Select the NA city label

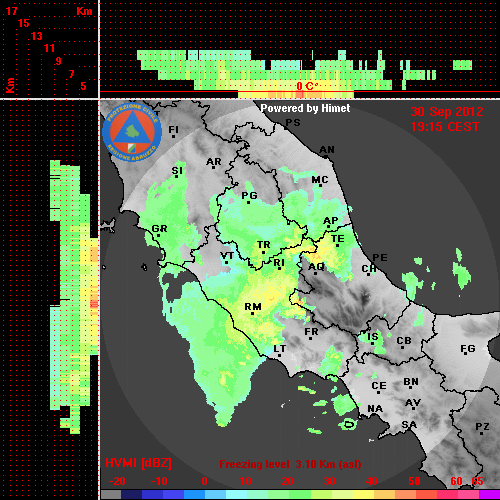(375, 408)
